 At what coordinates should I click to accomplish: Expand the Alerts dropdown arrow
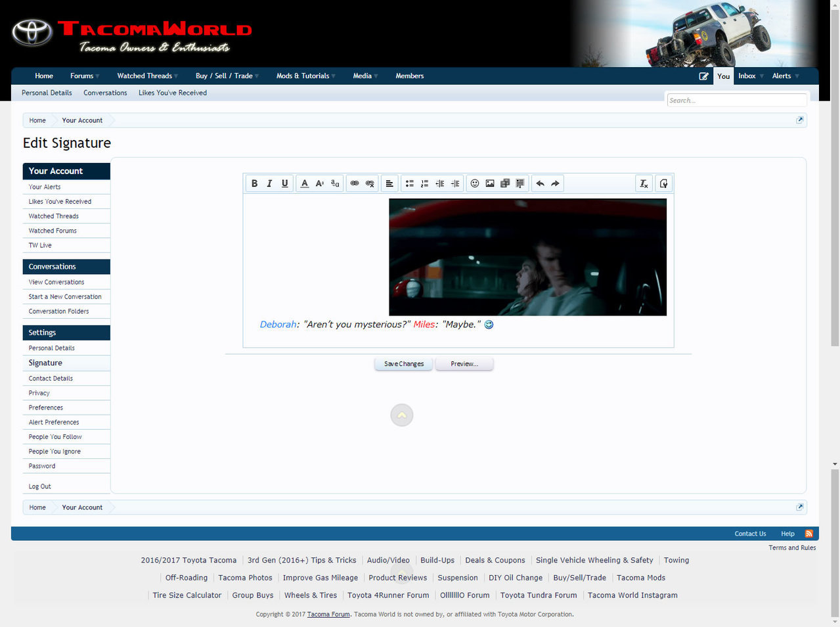[x=797, y=76]
